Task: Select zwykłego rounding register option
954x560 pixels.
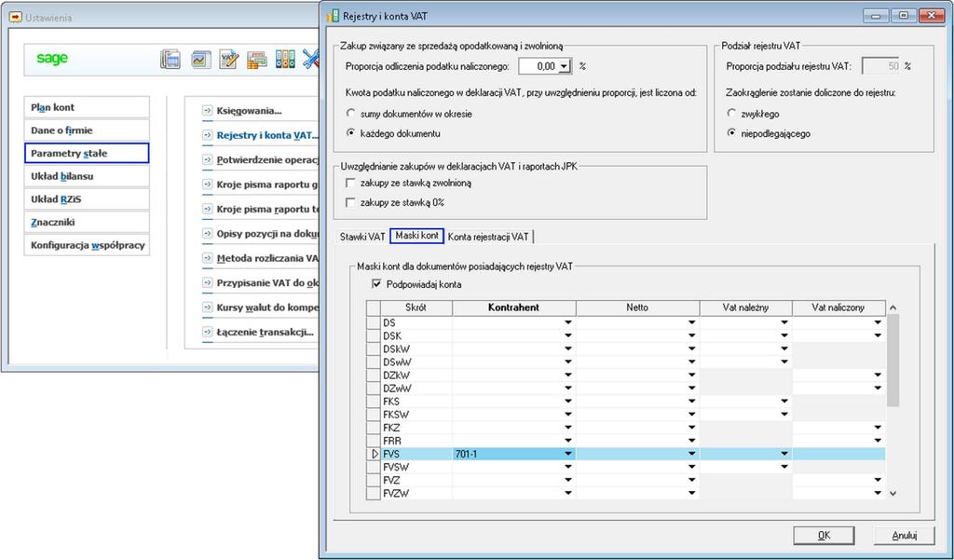Action: (x=731, y=114)
